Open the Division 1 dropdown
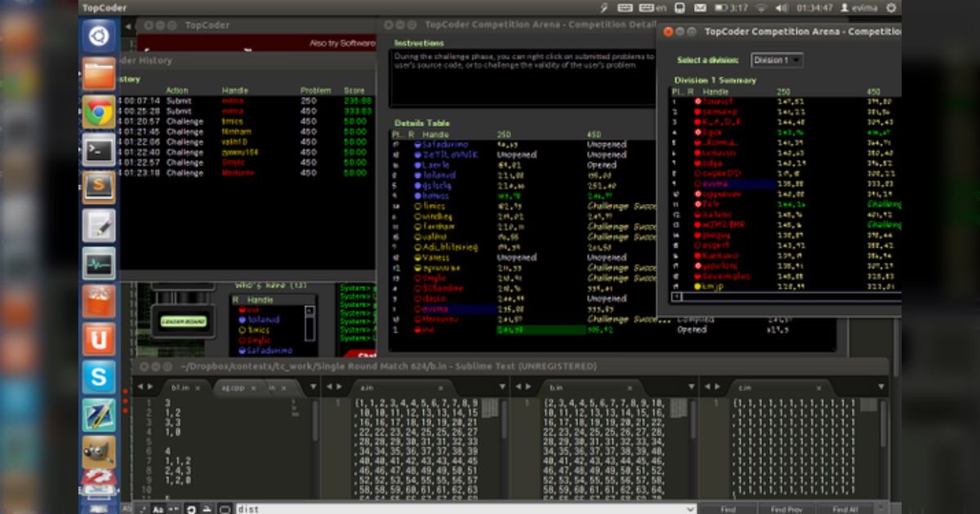Screen dimensions: 980x514 coord(776,60)
